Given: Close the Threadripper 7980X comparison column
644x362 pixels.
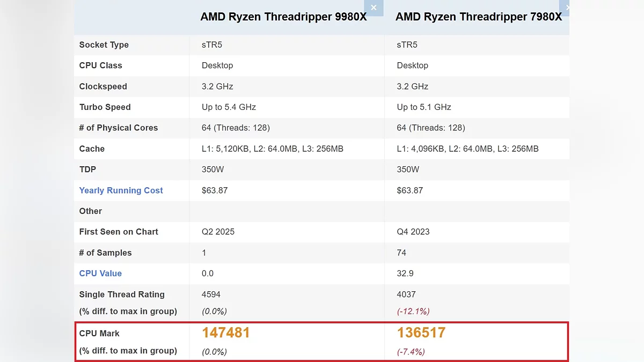Looking at the screenshot, I should pyautogui.click(x=566, y=8).
